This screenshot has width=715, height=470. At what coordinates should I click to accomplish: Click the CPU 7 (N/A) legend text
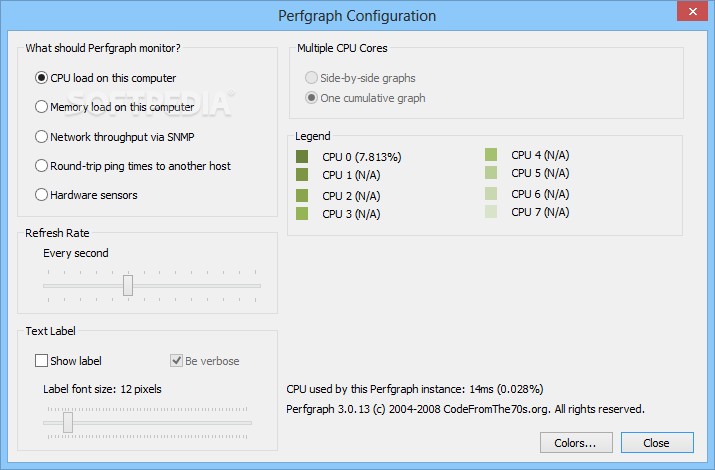click(x=540, y=212)
